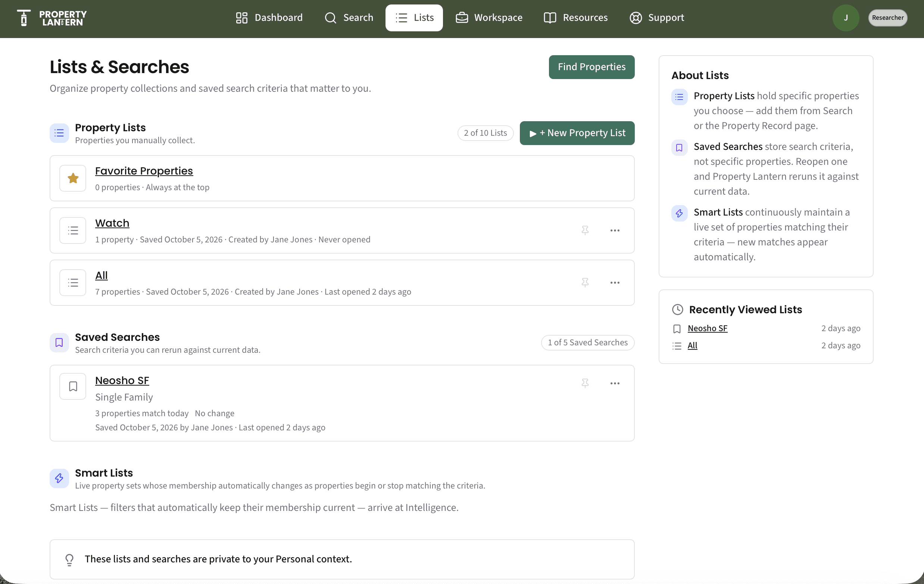
Task: Click the Property Lantern logo
Action: point(52,18)
